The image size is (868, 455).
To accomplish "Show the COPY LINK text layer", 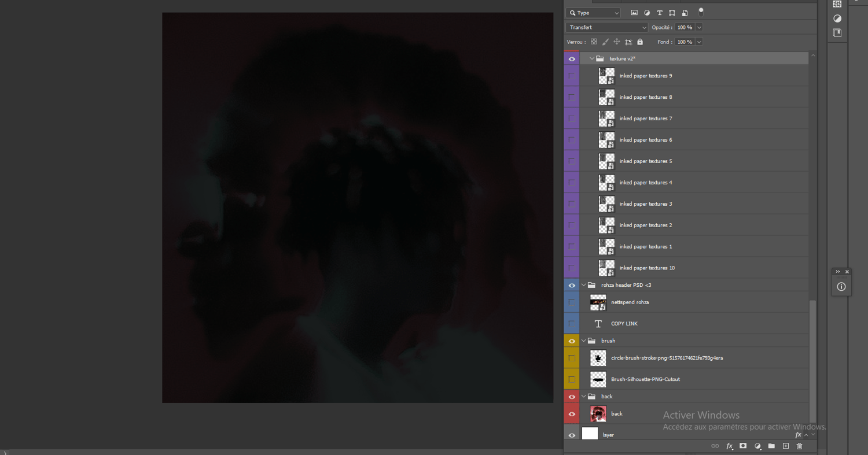I will point(572,323).
